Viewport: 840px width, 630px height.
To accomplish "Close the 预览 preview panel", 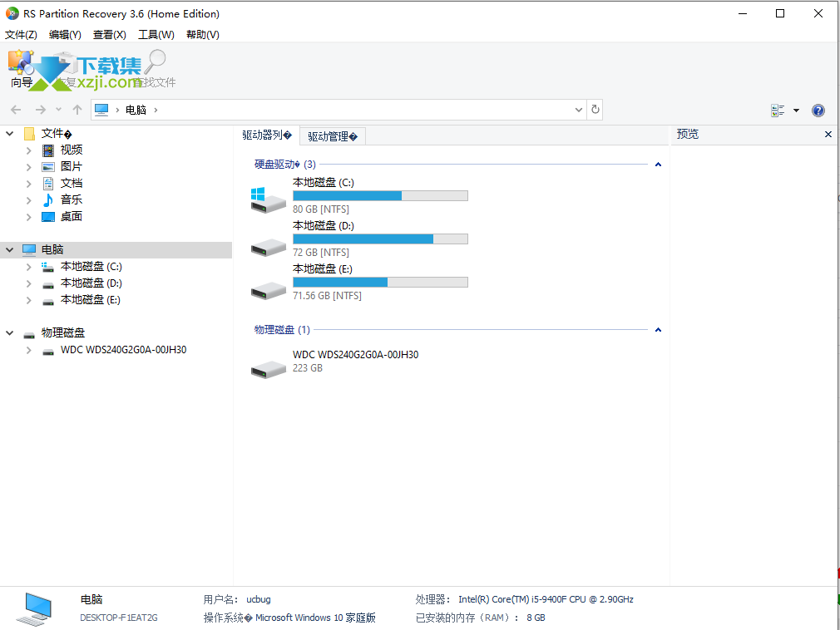I will click(x=828, y=135).
